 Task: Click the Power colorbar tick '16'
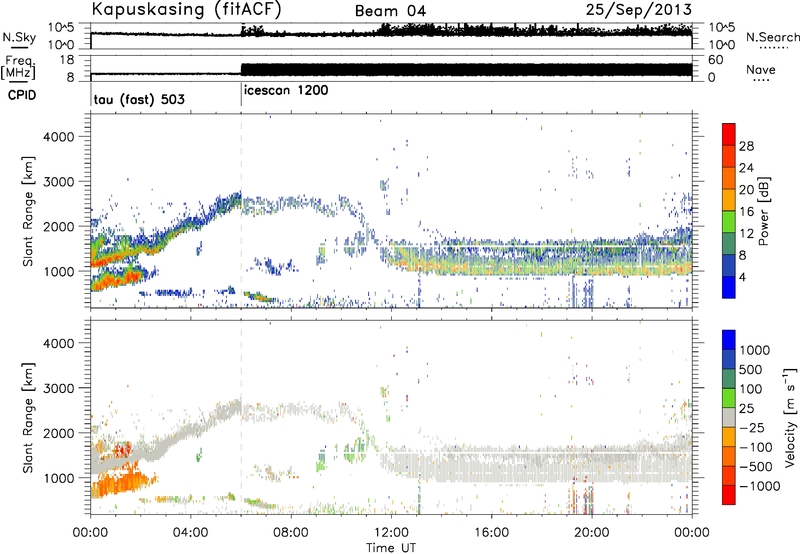(746, 212)
